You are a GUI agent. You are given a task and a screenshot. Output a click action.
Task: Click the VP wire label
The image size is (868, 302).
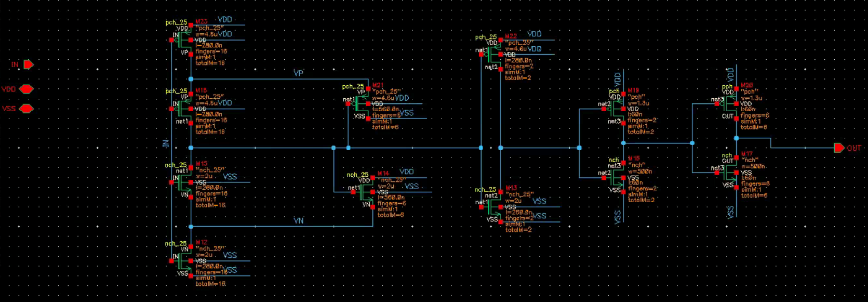click(298, 73)
